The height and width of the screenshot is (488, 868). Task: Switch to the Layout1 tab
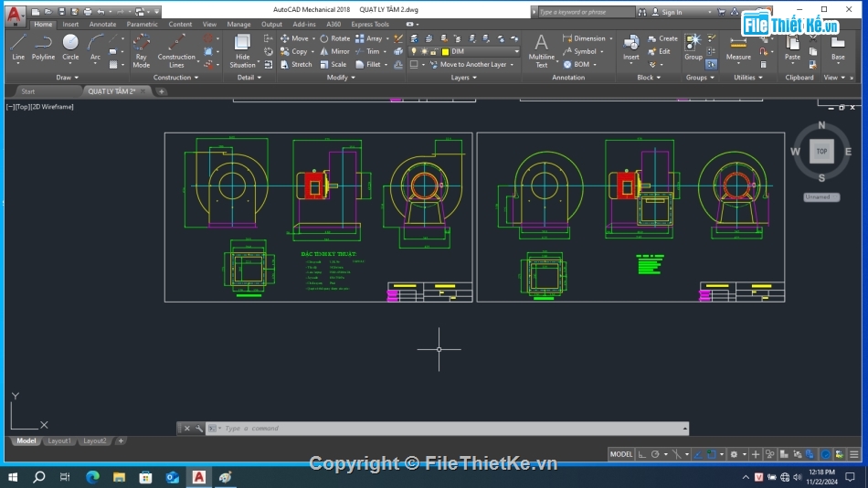click(58, 440)
